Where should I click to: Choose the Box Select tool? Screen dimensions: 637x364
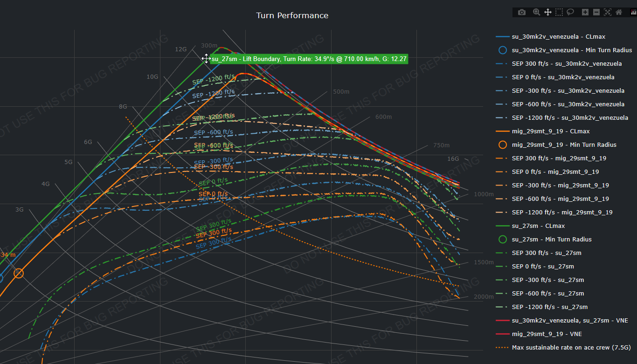(559, 12)
